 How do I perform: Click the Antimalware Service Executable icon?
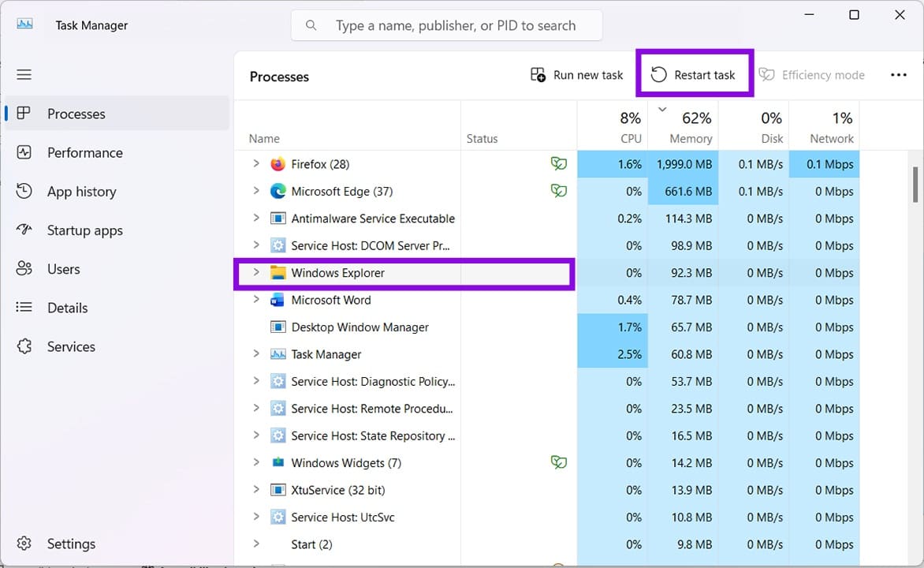[x=278, y=219]
